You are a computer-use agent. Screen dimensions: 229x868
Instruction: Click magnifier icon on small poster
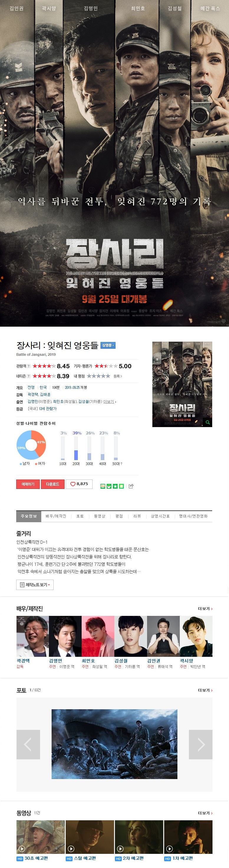tap(207, 422)
